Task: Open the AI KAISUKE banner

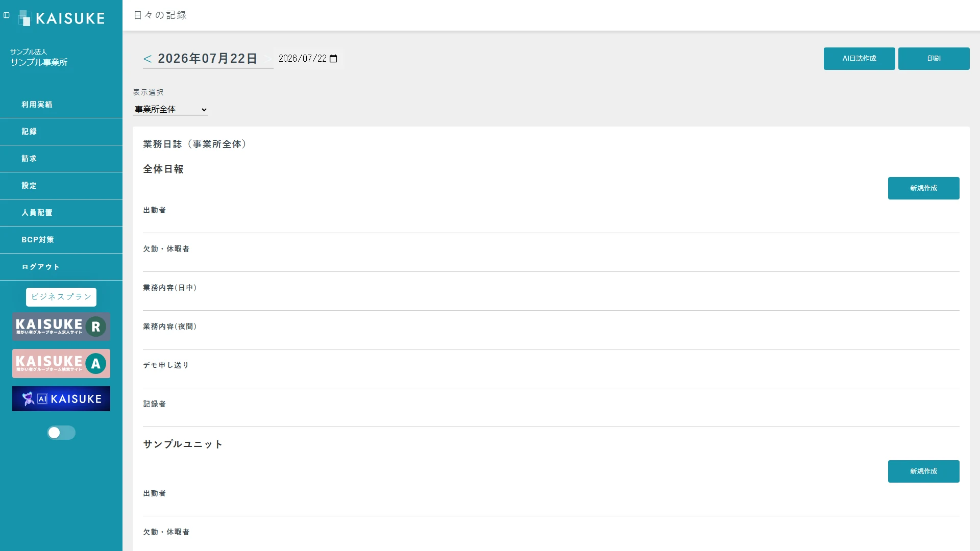Action: point(61,398)
